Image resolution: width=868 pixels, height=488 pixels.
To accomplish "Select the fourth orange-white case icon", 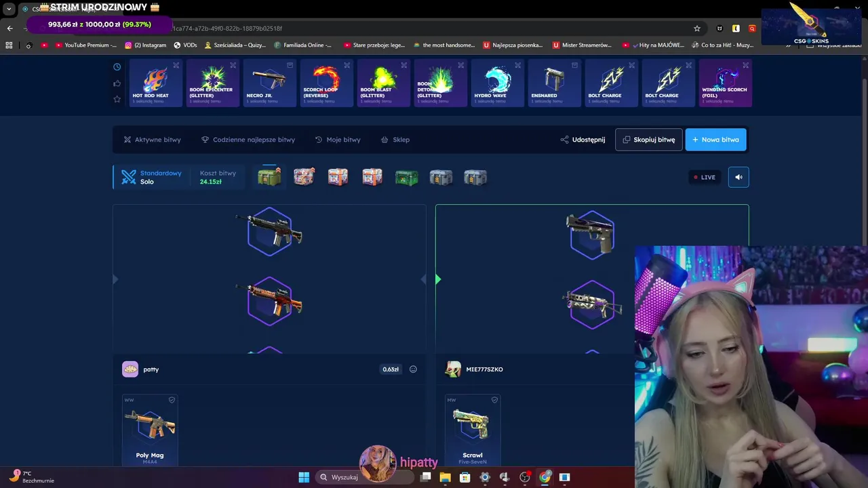I will [372, 177].
